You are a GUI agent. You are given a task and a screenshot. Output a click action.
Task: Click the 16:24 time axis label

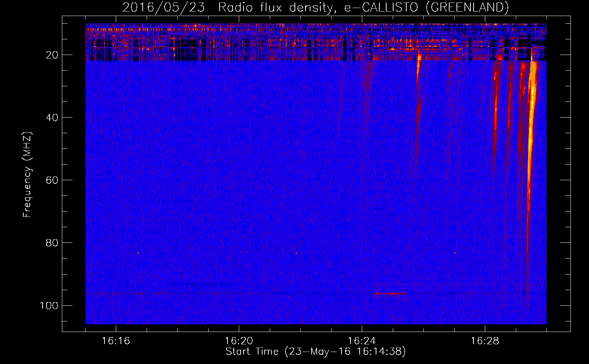(362, 341)
